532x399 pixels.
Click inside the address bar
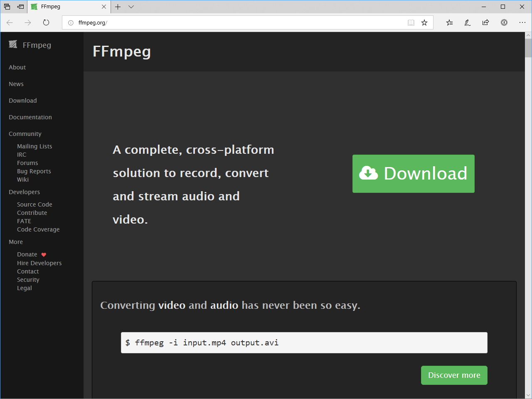[208, 23]
